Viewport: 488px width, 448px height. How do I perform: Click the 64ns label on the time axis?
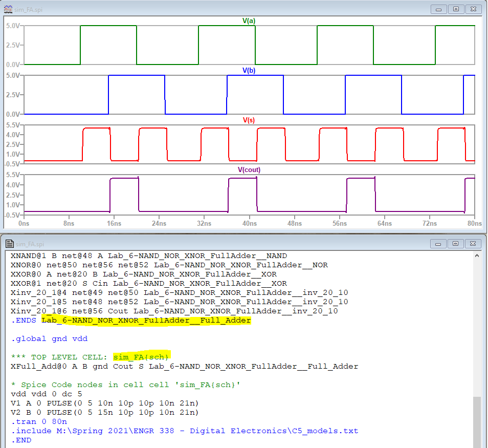(x=385, y=223)
